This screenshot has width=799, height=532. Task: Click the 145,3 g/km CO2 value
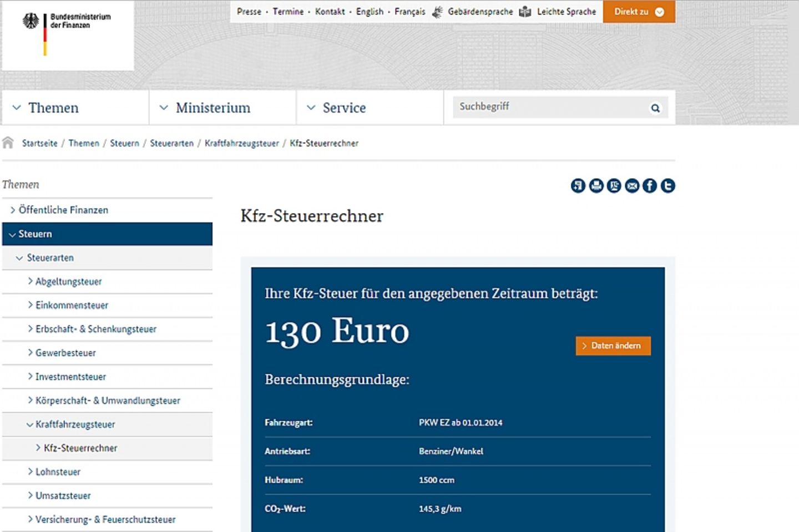tap(440, 509)
